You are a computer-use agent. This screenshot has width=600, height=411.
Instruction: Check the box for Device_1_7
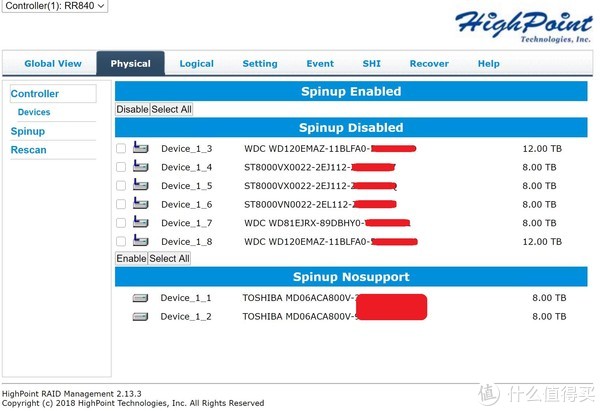(x=121, y=223)
